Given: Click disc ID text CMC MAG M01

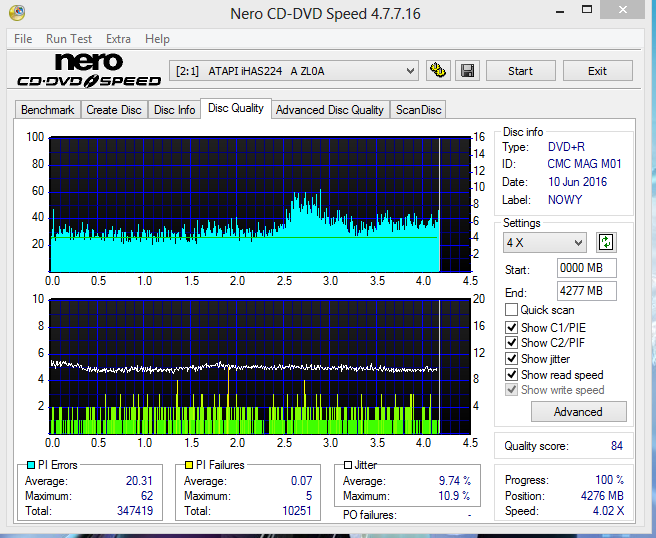Looking at the screenshot, I should pos(584,164).
